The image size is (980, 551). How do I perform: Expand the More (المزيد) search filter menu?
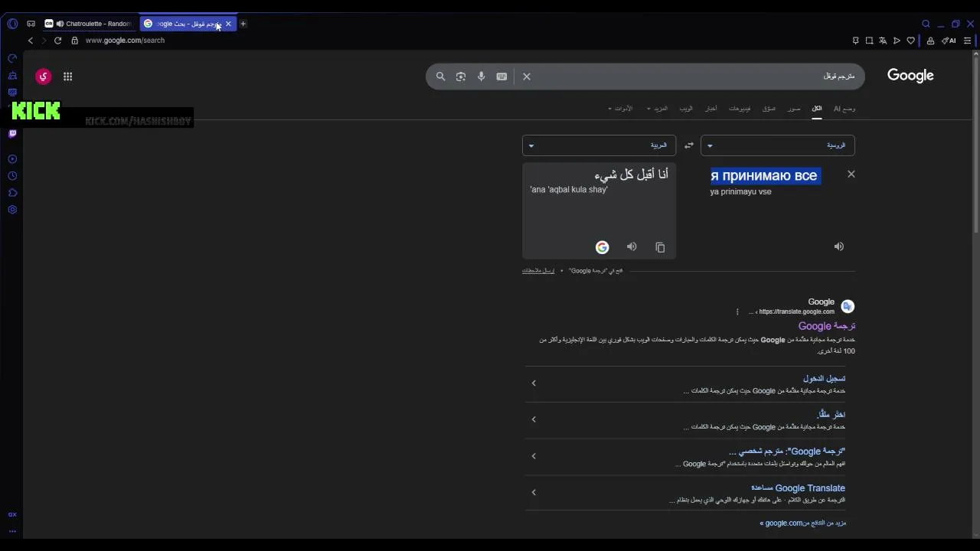[657, 109]
